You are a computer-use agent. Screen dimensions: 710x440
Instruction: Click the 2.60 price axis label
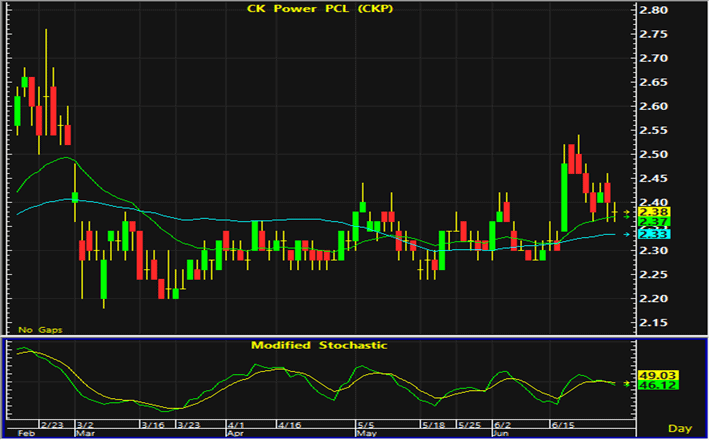pyautogui.click(x=653, y=106)
